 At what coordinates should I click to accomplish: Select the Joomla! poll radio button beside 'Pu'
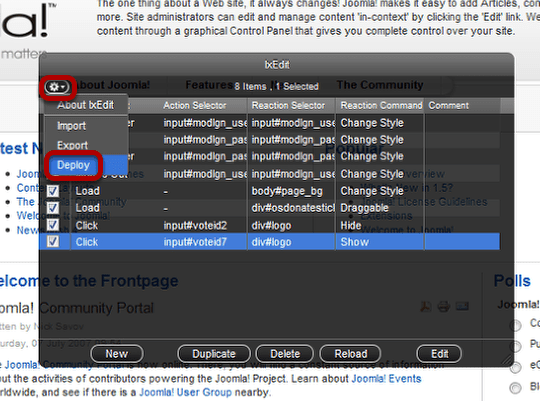(x=516, y=346)
